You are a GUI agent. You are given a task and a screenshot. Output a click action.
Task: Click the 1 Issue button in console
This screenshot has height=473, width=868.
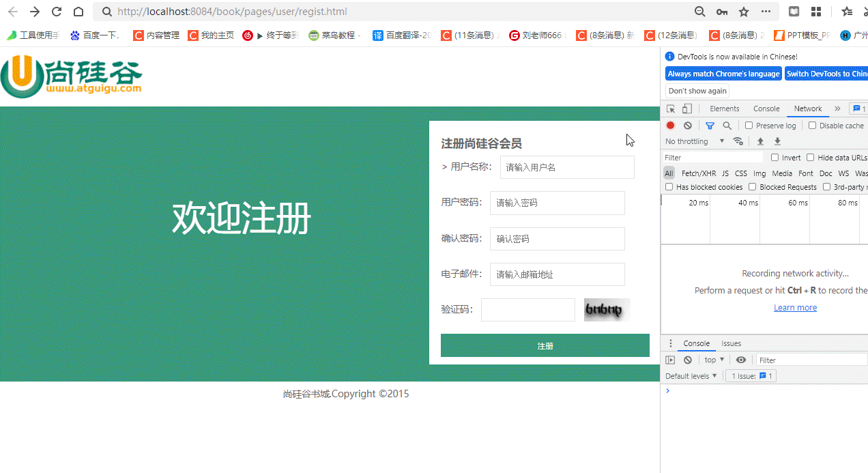[751, 376]
